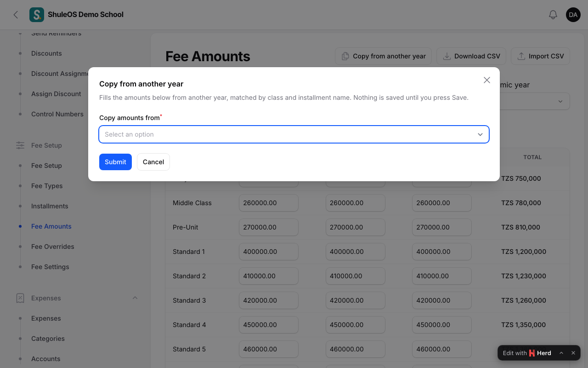Open the Copy amounts from dropdown
588x368 pixels.
294,134
